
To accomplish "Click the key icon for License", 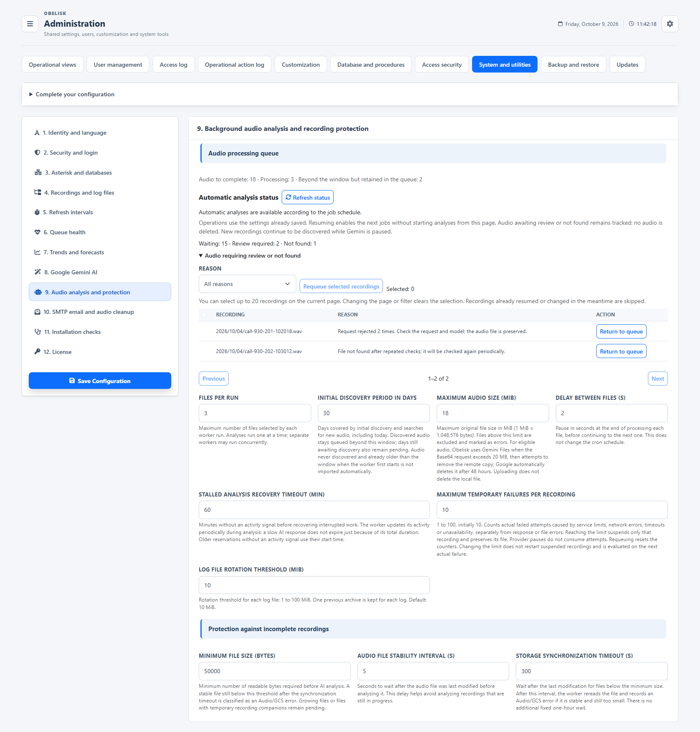I will coord(37,351).
